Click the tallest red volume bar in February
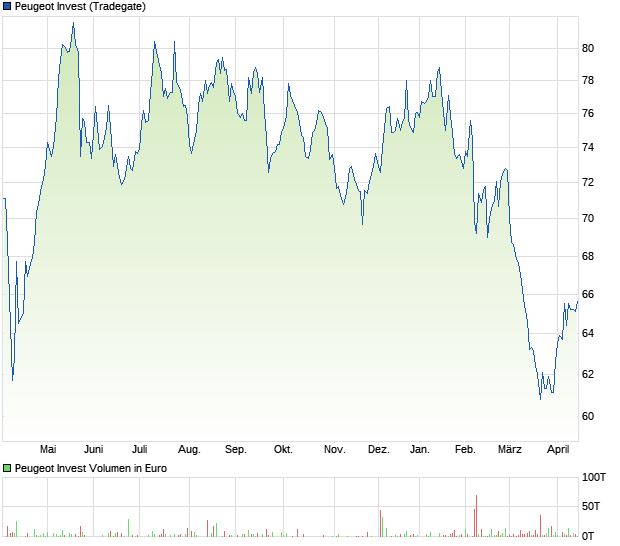This screenshot has height=546, width=620. click(x=476, y=516)
